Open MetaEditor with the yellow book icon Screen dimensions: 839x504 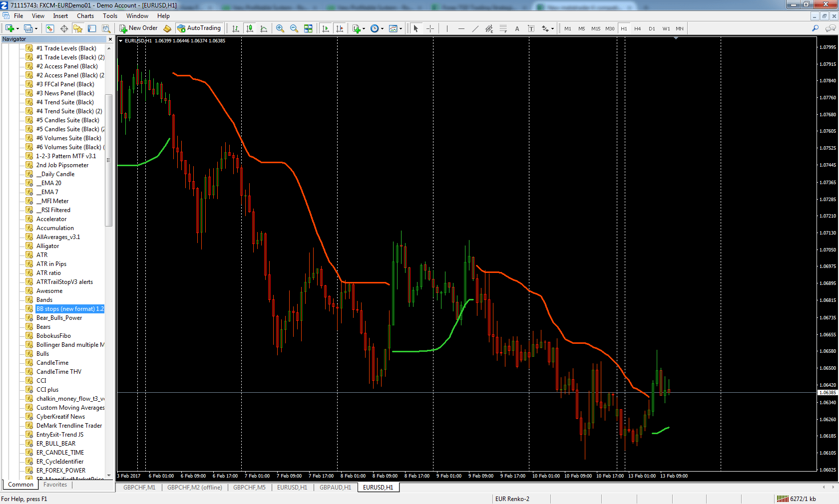pos(167,28)
